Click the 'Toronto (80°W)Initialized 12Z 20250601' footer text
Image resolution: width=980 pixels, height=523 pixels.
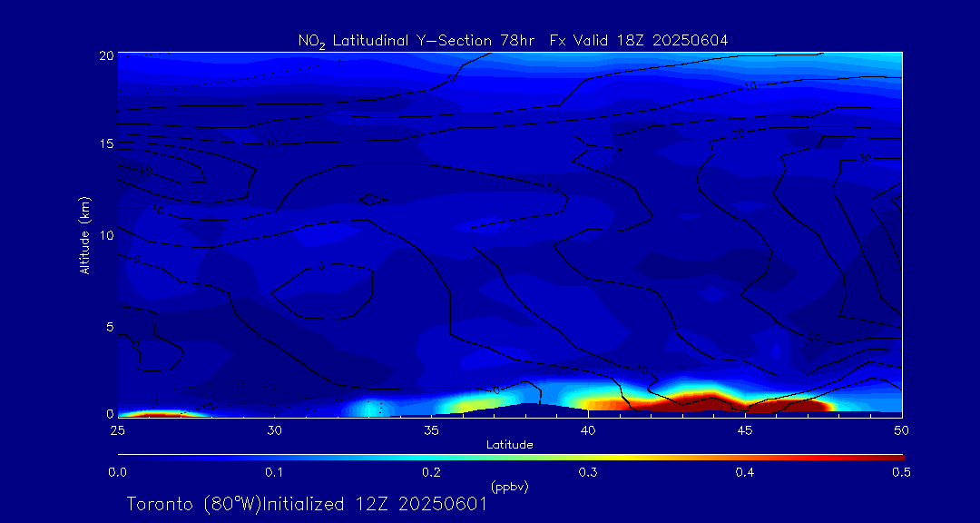pos(307,504)
